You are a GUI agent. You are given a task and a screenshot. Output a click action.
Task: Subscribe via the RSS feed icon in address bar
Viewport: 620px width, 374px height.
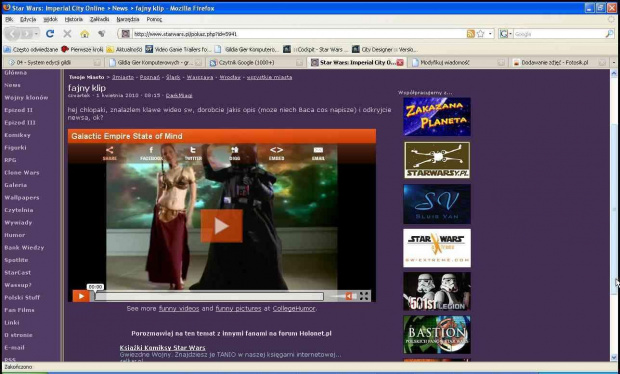[x=471, y=34]
